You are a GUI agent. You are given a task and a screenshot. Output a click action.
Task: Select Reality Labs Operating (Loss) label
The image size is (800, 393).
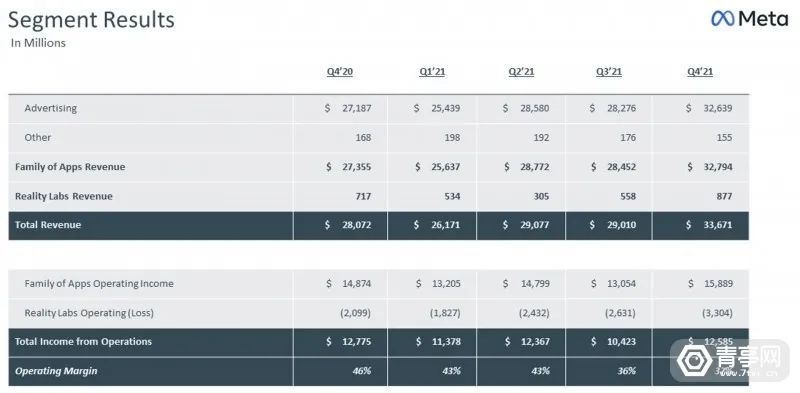point(89,313)
